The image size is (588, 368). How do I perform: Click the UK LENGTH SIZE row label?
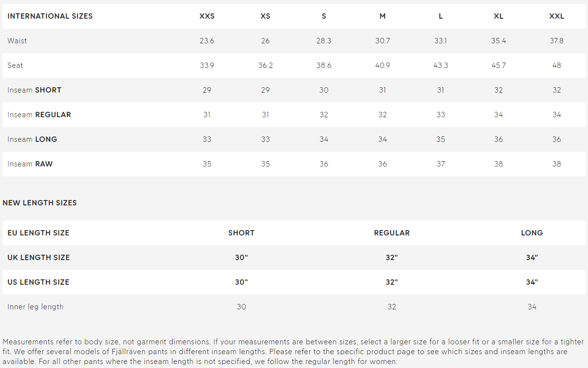click(x=38, y=258)
